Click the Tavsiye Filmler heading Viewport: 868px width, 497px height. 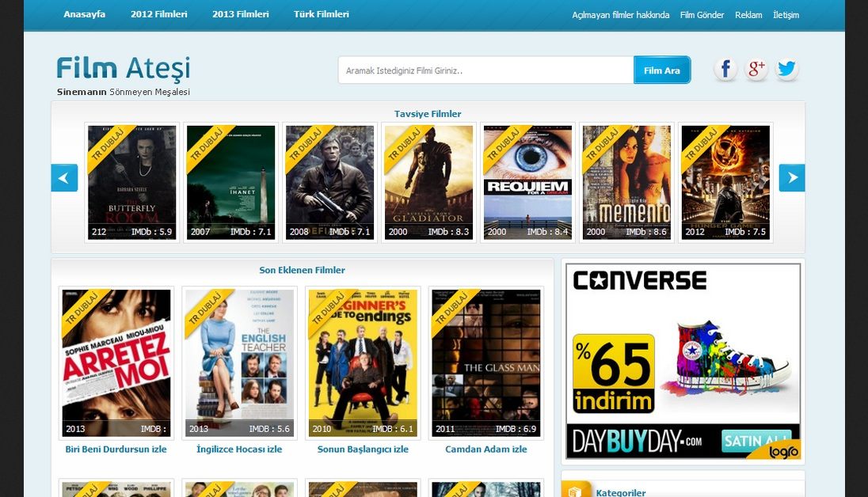(428, 114)
